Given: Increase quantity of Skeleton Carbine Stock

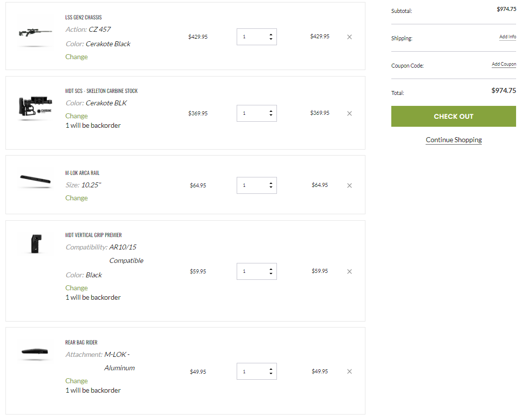Looking at the screenshot, I should [x=271, y=111].
